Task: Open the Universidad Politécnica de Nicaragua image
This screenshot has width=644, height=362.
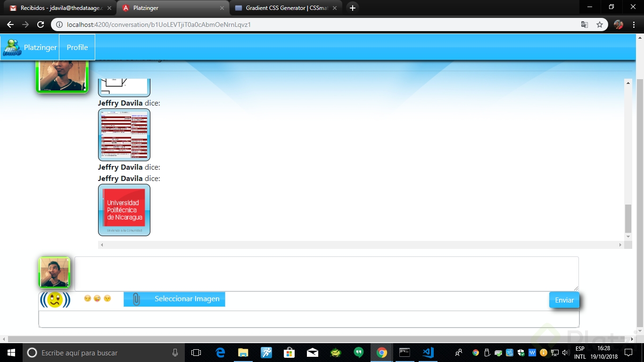Action: 124,210
